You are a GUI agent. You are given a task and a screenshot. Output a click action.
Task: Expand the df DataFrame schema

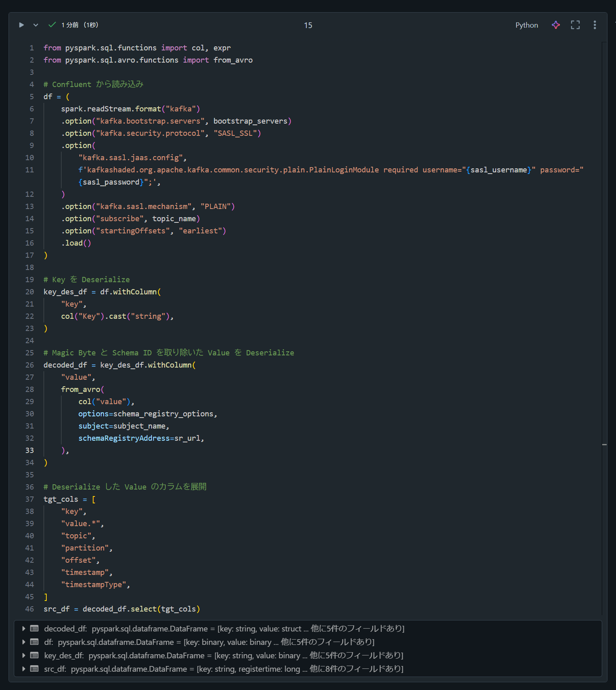point(24,642)
